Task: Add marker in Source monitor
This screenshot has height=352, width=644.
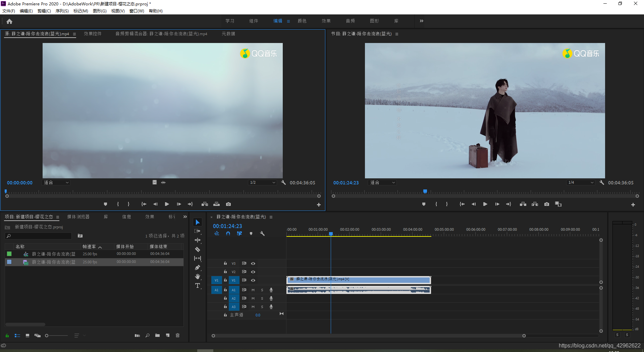Action: click(105, 204)
